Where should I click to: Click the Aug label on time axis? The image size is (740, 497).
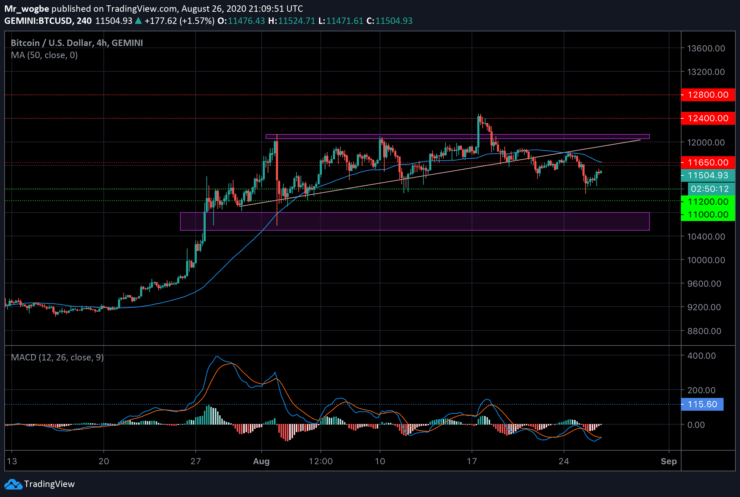pyautogui.click(x=261, y=461)
